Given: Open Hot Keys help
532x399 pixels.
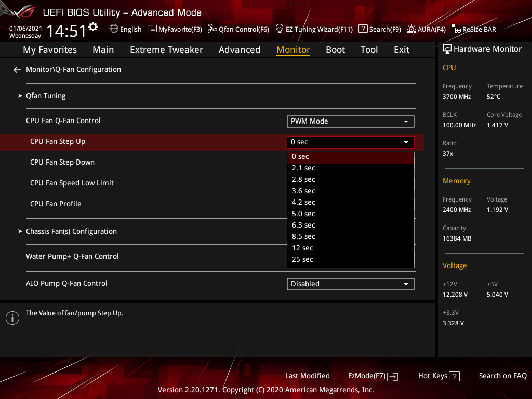Looking at the screenshot, I should (x=438, y=376).
